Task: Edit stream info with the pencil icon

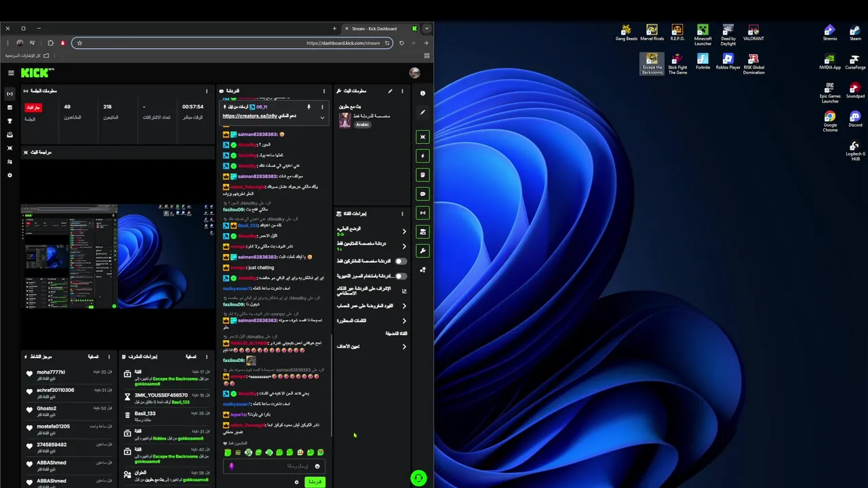Action: (390, 91)
